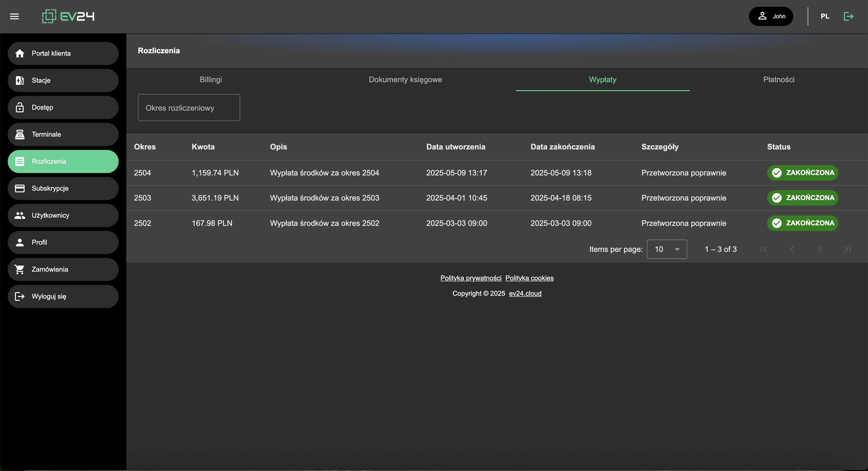Click the EV24 logo
Image resolution: width=868 pixels, height=471 pixels.
click(68, 16)
